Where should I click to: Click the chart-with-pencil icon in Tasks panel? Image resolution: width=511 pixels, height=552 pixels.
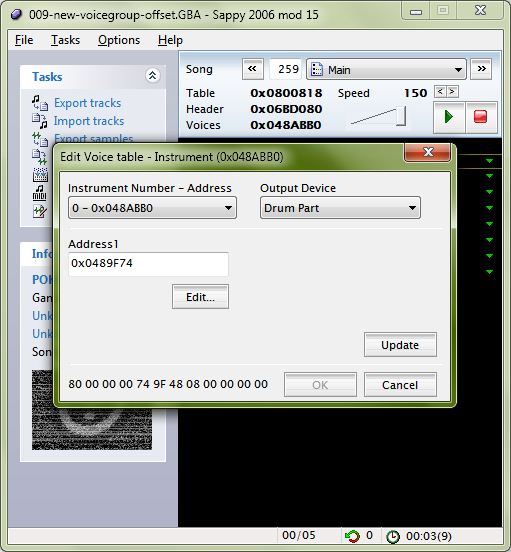click(x=39, y=211)
